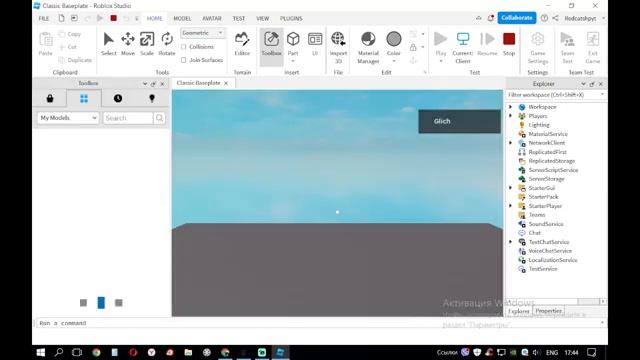Activate the Scale tool
This screenshot has width=640, height=360.
147,44
